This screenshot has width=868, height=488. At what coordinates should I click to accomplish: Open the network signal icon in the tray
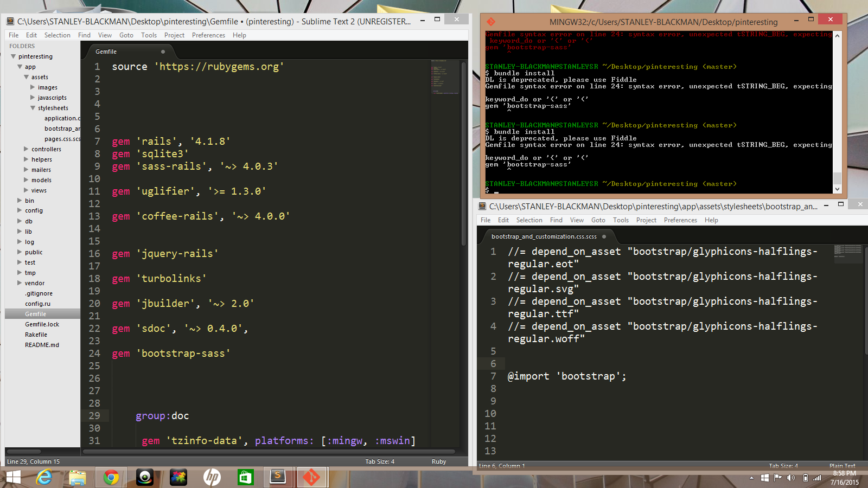pos(817,478)
